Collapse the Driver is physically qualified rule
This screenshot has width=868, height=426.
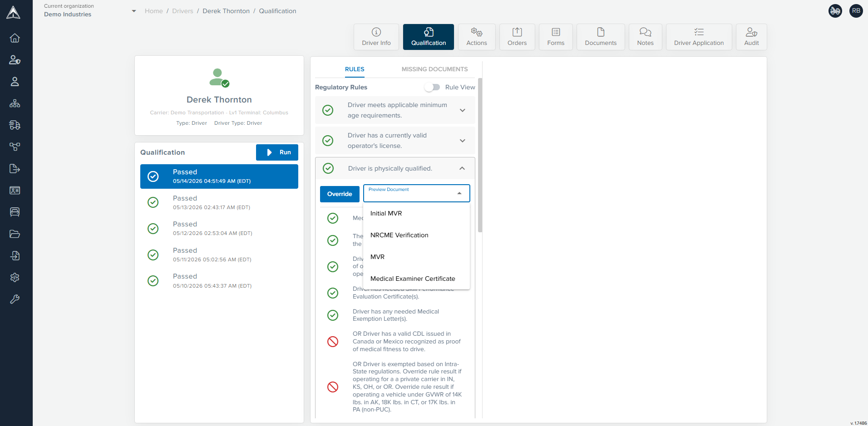point(462,168)
